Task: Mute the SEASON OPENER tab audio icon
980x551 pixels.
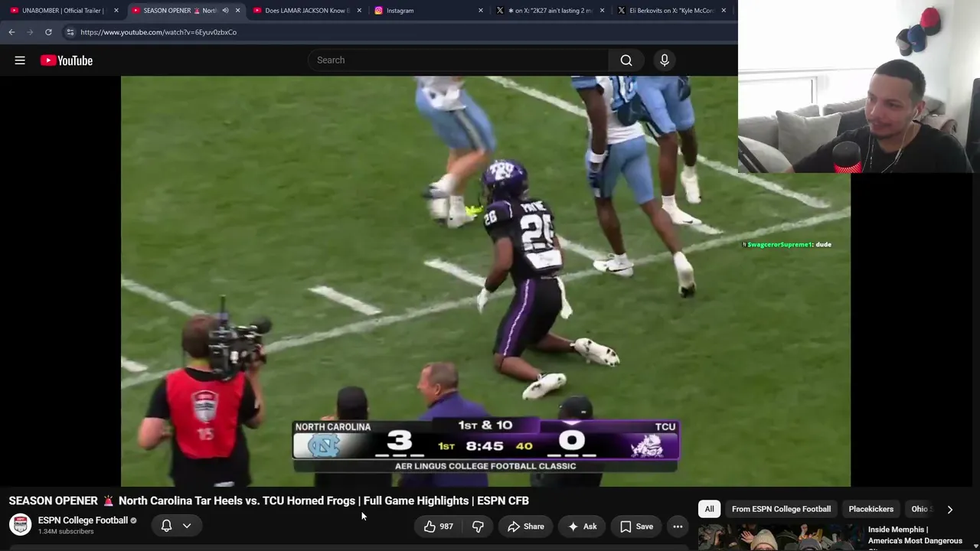Action: [225, 11]
